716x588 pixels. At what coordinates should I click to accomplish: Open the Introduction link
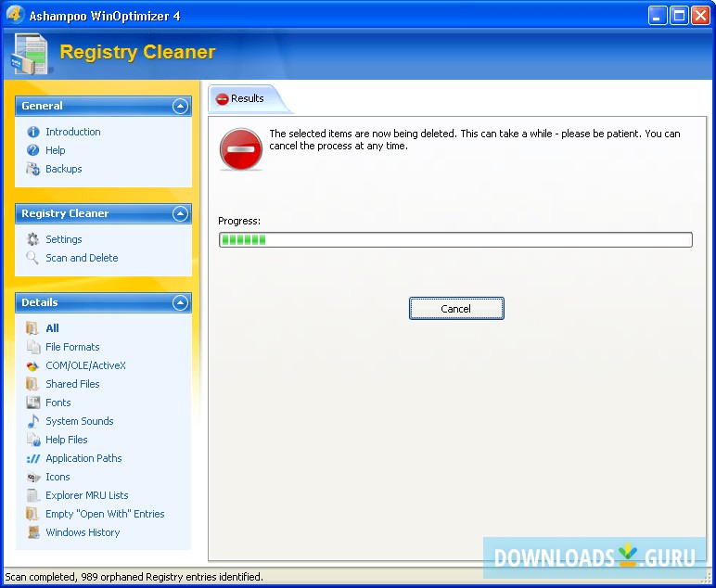(73, 132)
